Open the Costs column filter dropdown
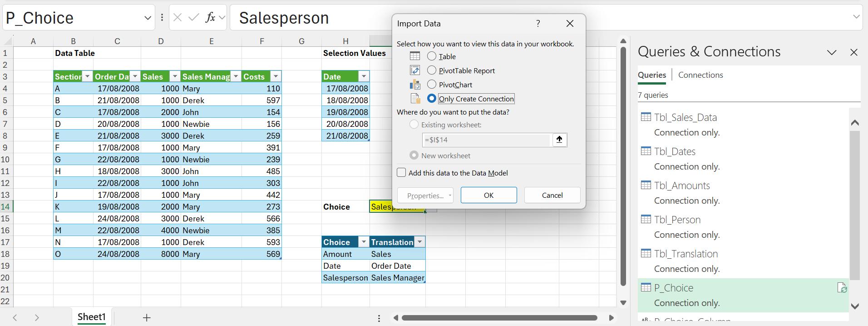Image resolution: width=868 pixels, height=326 pixels. 276,76
